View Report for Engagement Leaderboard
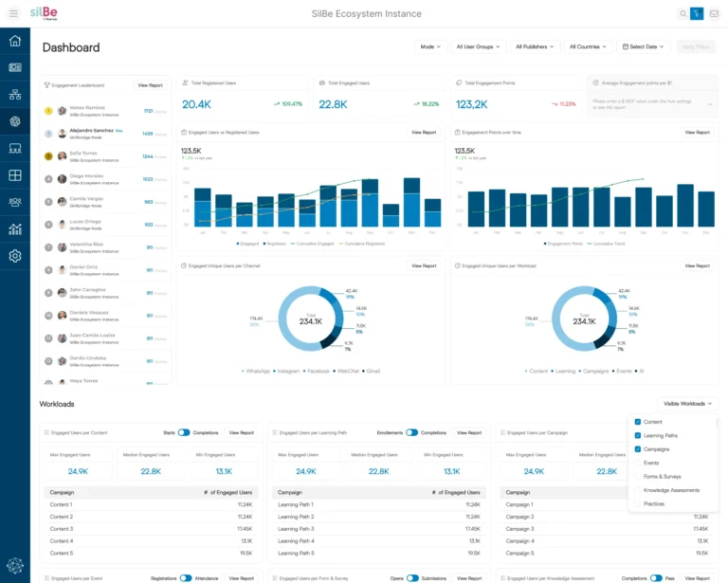 [150, 85]
